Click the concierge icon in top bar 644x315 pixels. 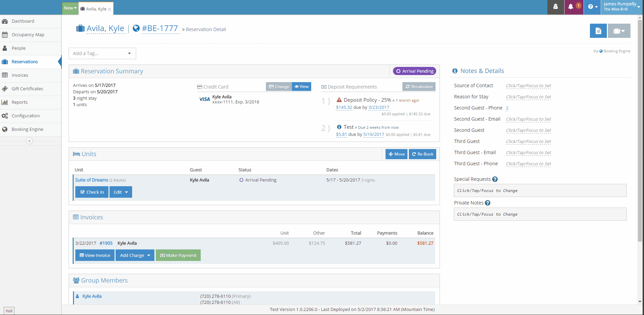555,7
